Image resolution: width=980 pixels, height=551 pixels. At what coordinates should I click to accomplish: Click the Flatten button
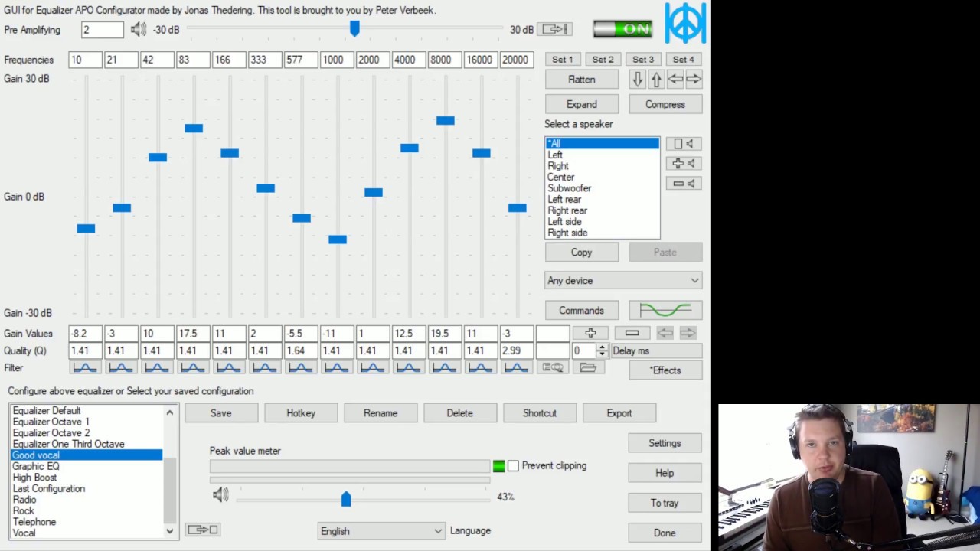click(x=581, y=80)
